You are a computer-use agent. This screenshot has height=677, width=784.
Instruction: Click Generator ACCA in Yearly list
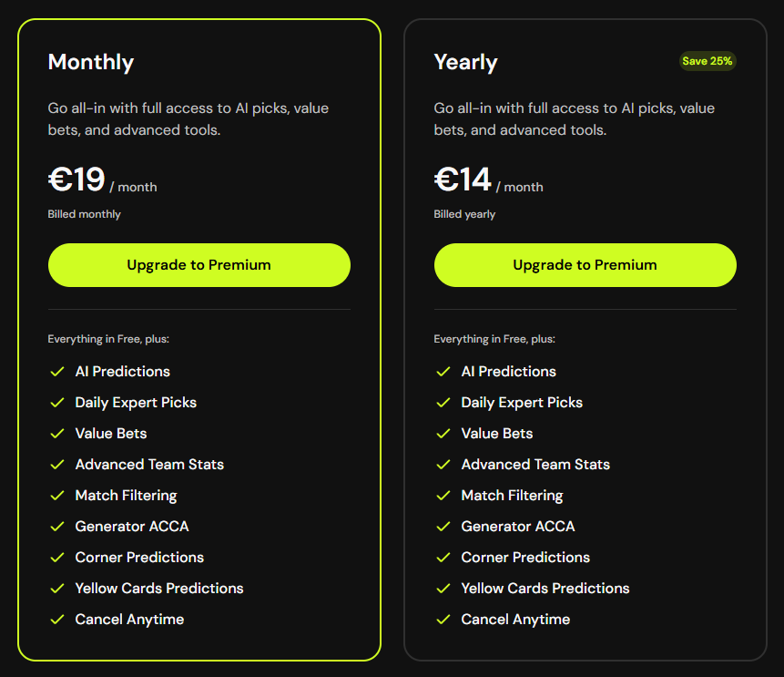click(x=518, y=527)
